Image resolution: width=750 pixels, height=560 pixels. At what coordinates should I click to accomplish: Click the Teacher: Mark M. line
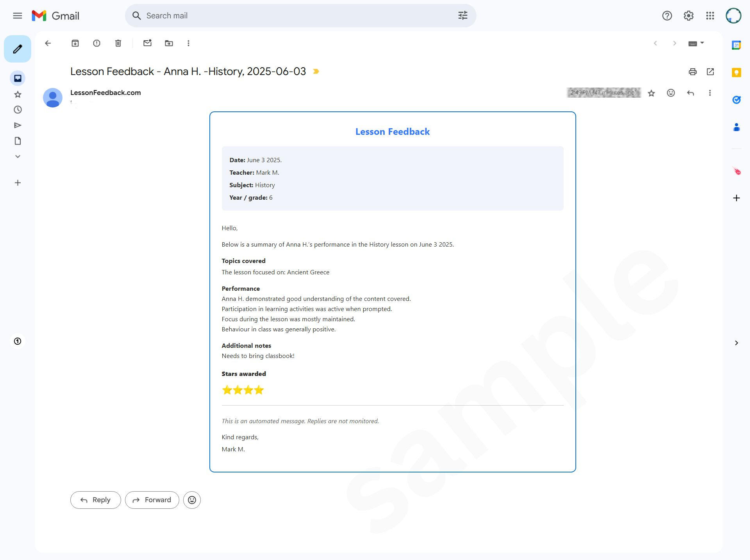254,172
